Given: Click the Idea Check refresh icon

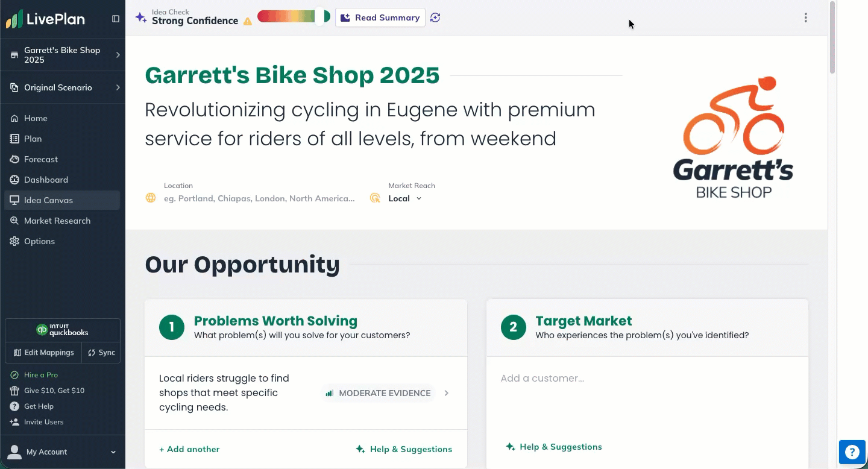Looking at the screenshot, I should (435, 17).
